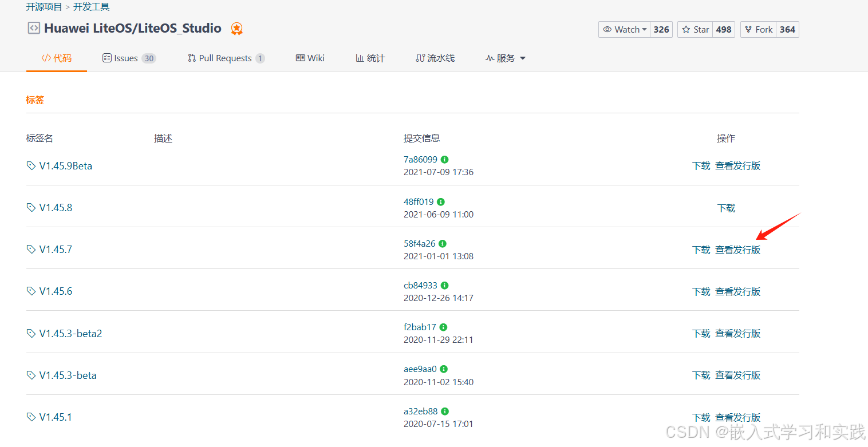Click green verified icon next to a32eb88
This screenshot has height=447, width=868.
click(x=445, y=412)
